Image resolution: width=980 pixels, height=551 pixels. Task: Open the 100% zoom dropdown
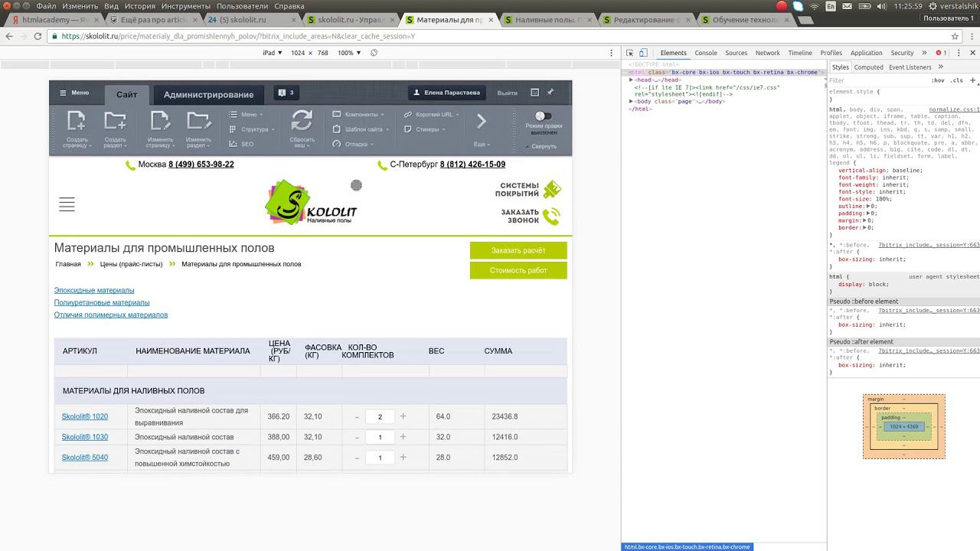[349, 53]
